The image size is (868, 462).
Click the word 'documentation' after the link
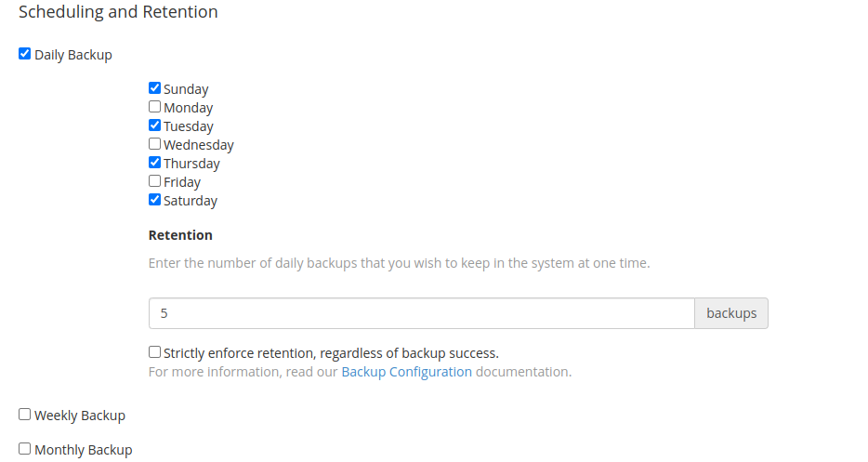[523, 372]
